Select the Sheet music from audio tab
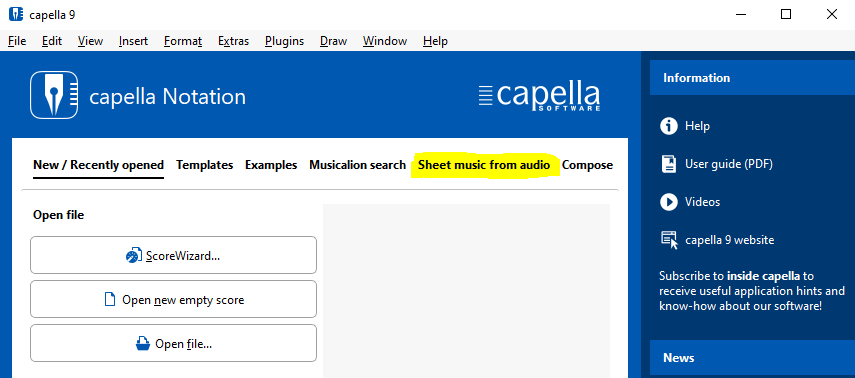 484,165
